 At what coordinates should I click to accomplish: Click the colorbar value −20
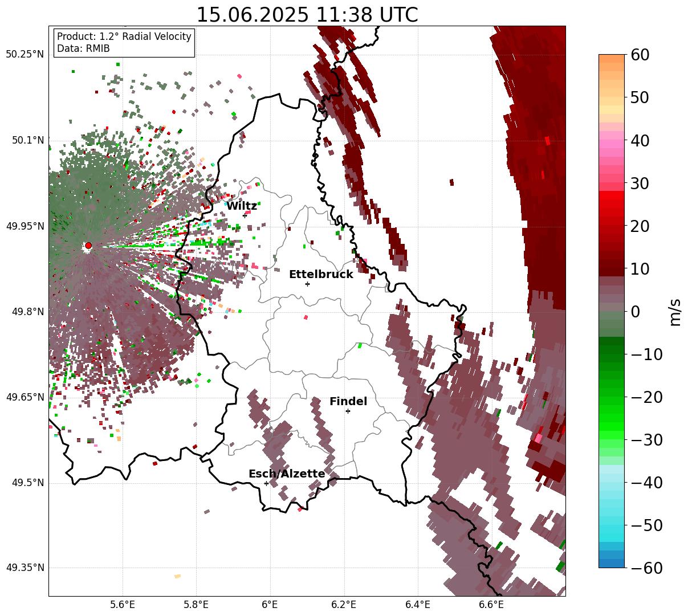(646, 397)
